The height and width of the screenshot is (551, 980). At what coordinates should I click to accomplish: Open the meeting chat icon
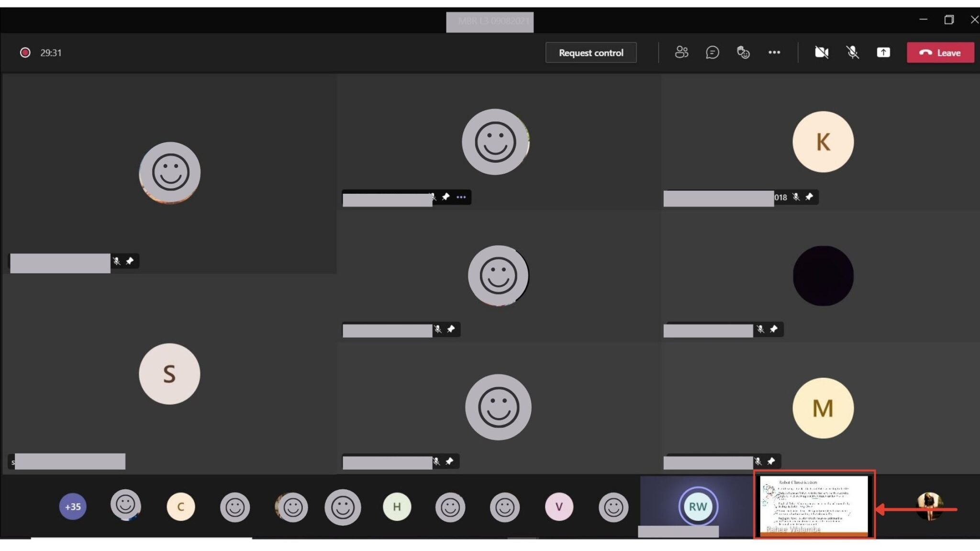[712, 52]
